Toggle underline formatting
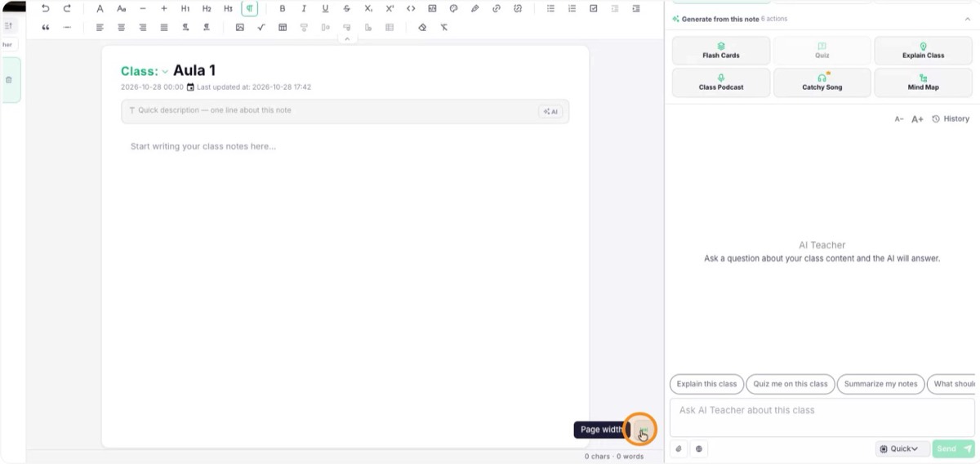 (325, 8)
